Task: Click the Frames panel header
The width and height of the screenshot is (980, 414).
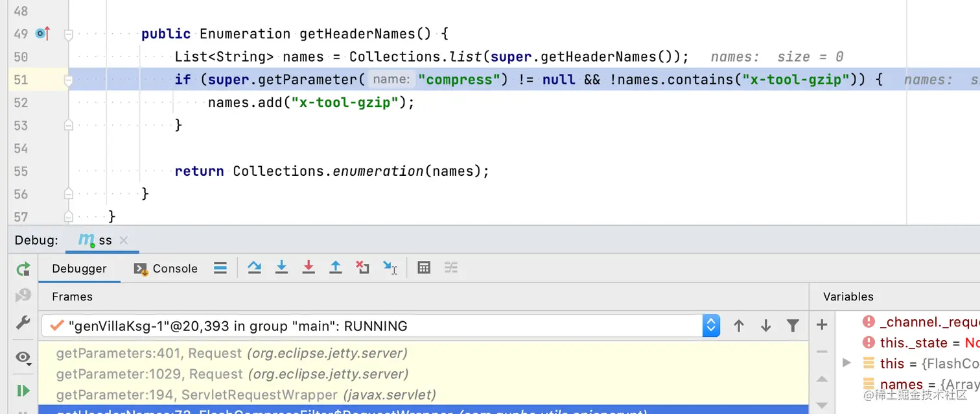Action: tap(72, 297)
